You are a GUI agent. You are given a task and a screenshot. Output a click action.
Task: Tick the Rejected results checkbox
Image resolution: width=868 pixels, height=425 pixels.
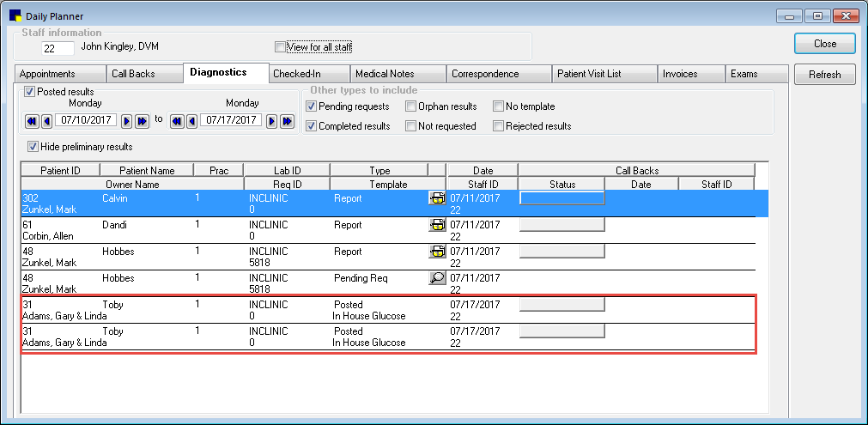pos(499,126)
